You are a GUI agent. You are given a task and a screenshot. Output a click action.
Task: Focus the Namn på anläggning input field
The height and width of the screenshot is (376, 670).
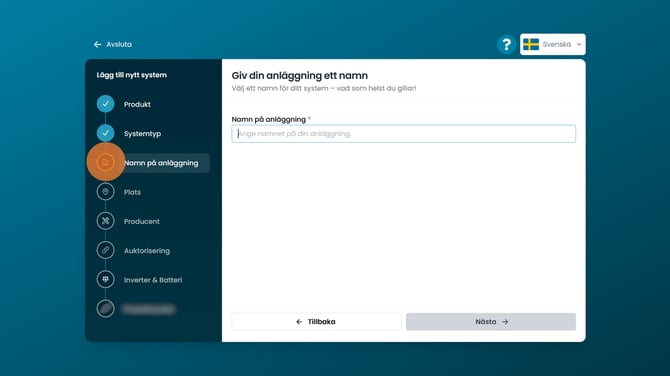click(403, 134)
